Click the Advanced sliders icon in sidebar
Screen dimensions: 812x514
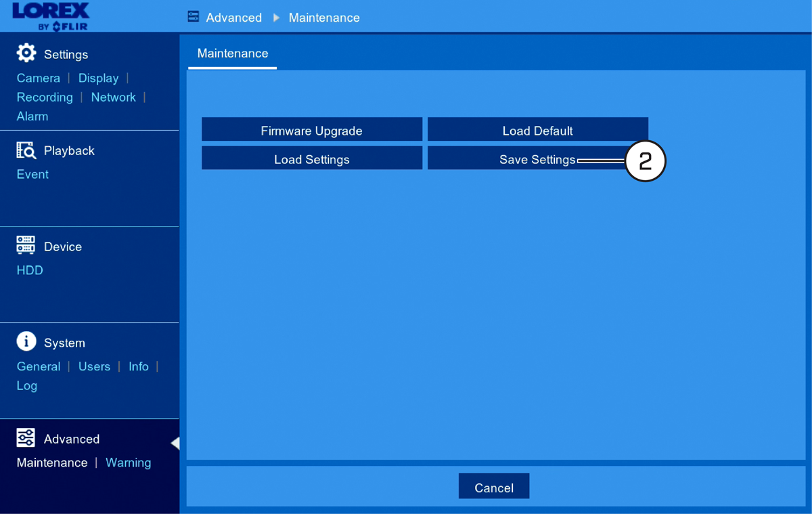26,438
